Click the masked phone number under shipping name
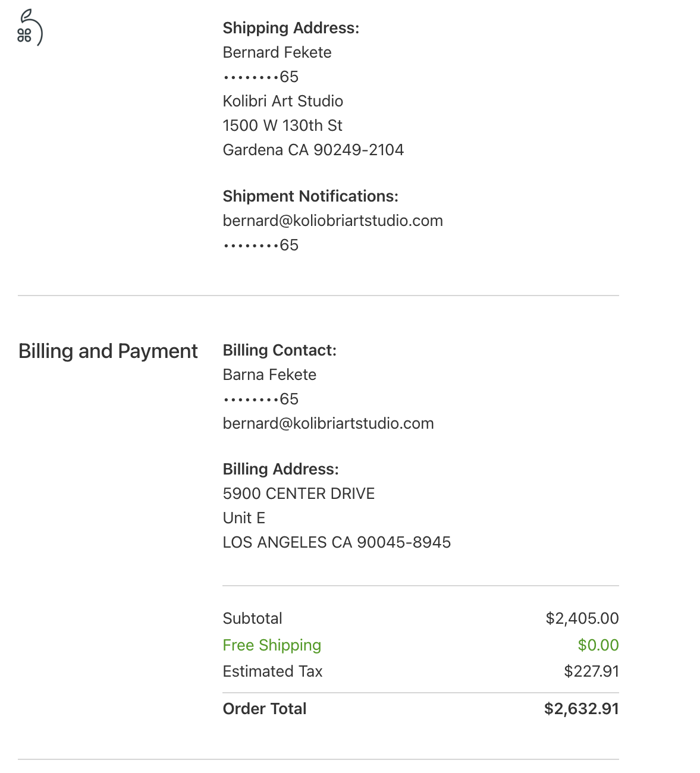This screenshot has height=773, width=700. 260,77
